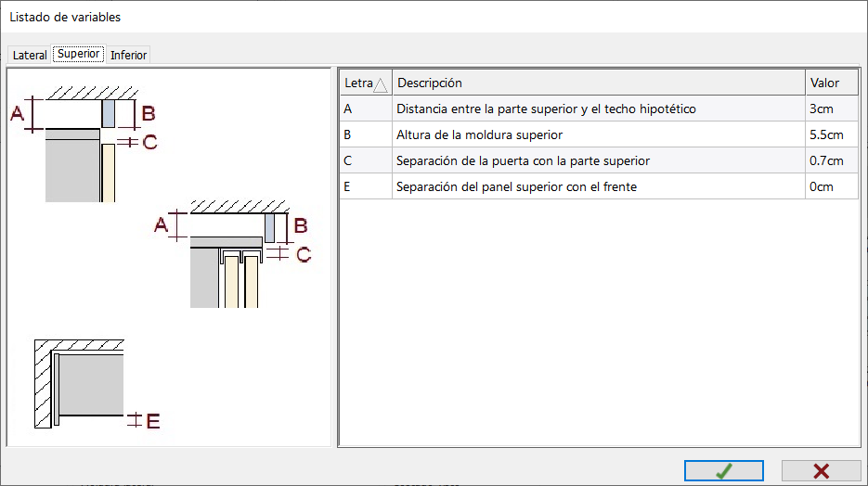
Task: Select row B Altura de la moldura superior
Action: (599, 134)
